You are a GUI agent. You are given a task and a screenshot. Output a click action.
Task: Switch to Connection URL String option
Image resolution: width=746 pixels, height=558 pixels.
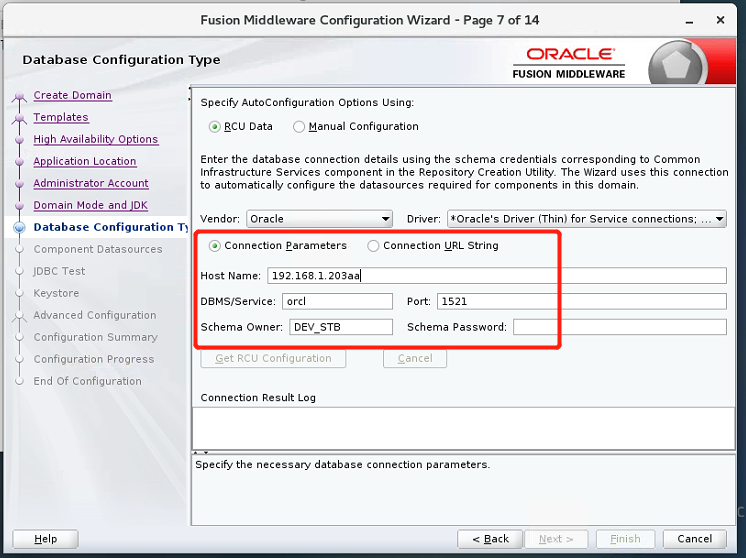[373, 246]
